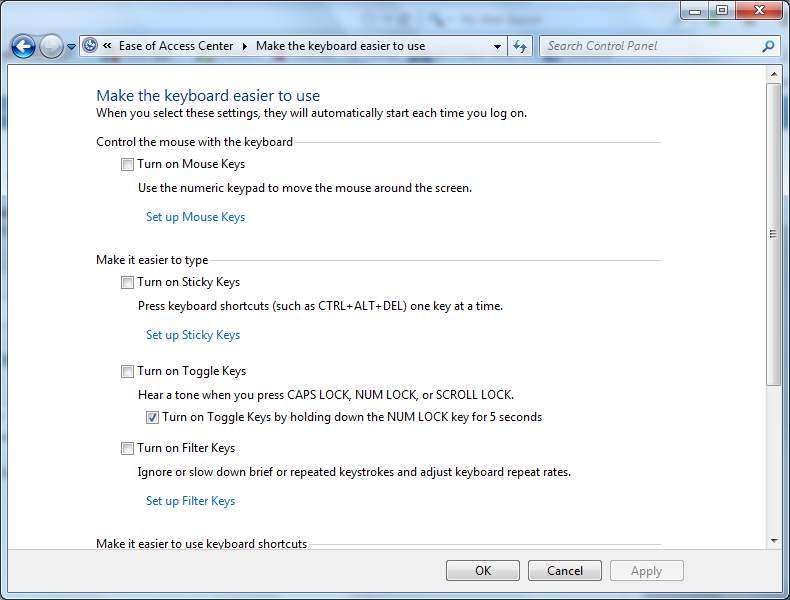Screen dimensions: 790x600
Task: Click the Forward navigation arrow
Action: [51, 46]
